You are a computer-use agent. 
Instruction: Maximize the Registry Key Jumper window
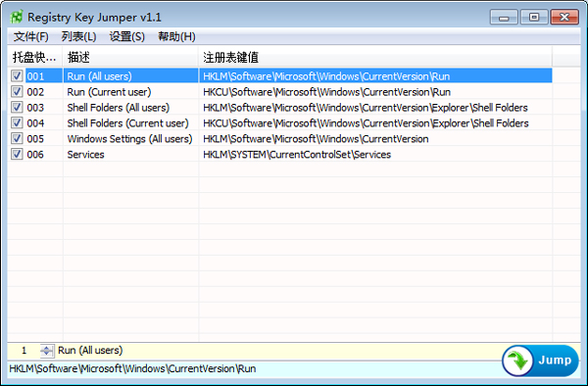pyautogui.click(x=534, y=18)
